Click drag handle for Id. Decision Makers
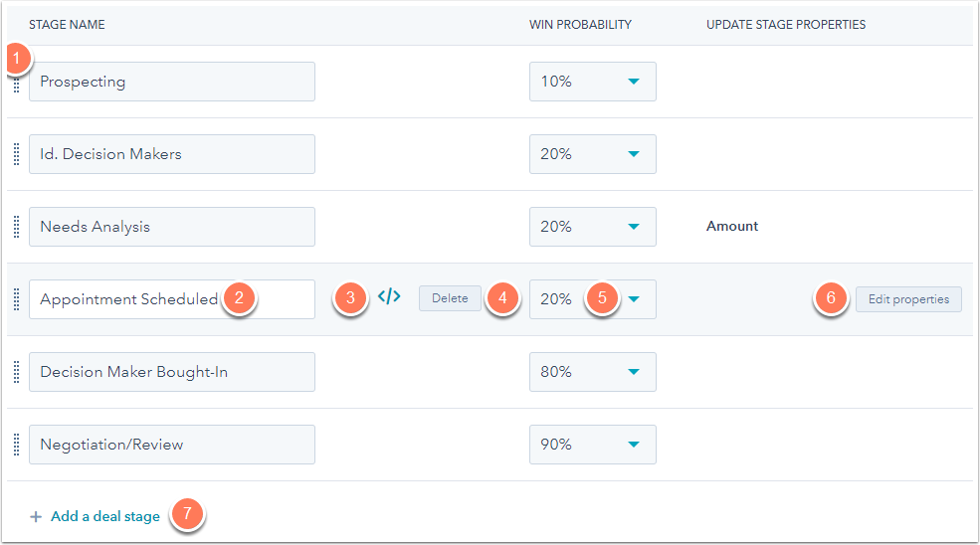 (x=16, y=154)
